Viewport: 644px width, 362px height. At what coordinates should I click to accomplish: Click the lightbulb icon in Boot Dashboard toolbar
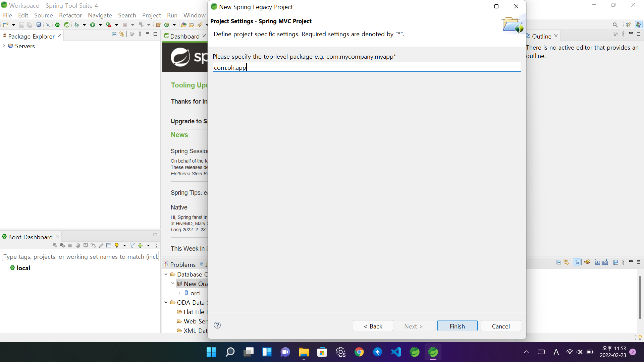click(x=117, y=246)
